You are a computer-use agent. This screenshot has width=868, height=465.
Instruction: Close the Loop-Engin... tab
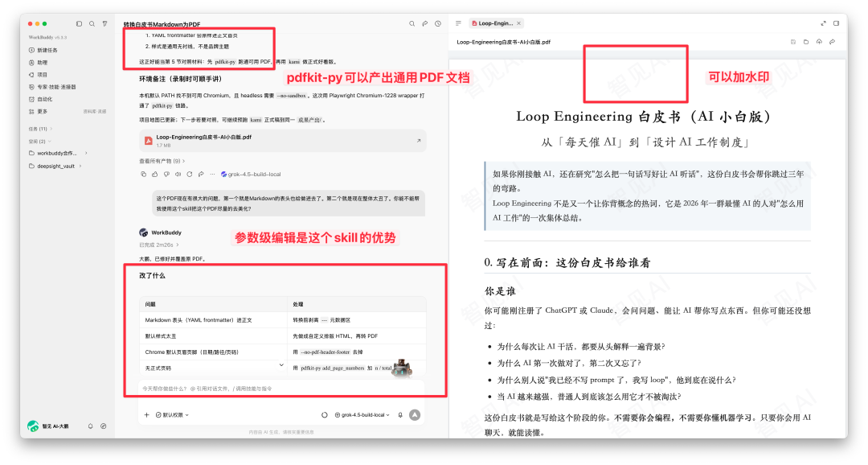click(x=518, y=23)
